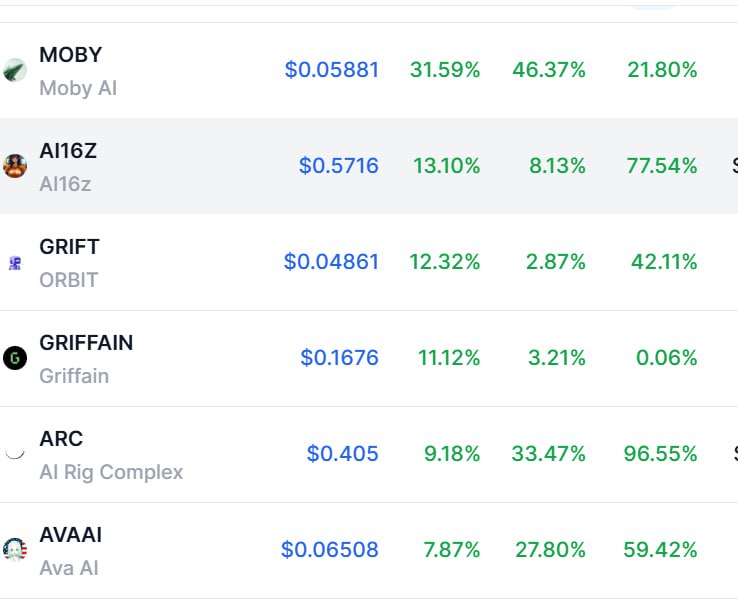Open the ARC token row title
The width and height of the screenshot is (738, 606).
coord(61,439)
